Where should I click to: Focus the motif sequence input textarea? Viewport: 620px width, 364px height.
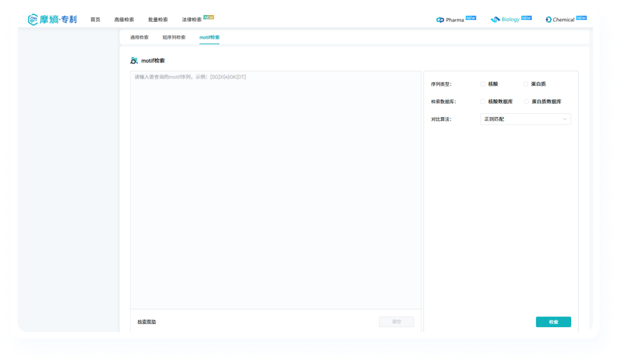pyautogui.click(x=276, y=190)
